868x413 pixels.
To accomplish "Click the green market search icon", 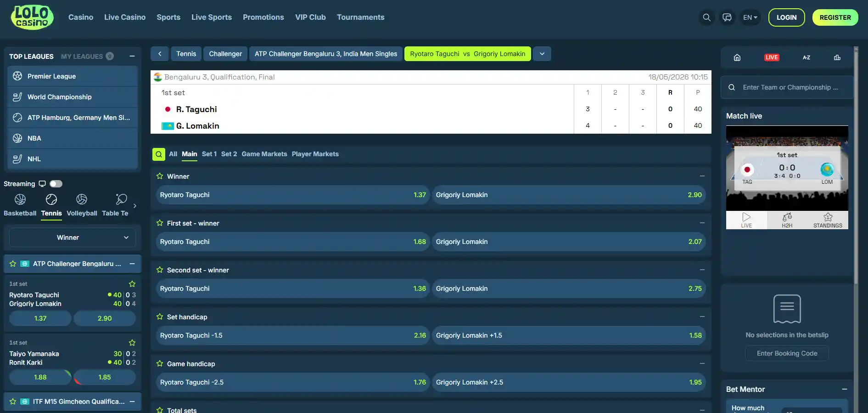I will click(159, 154).
